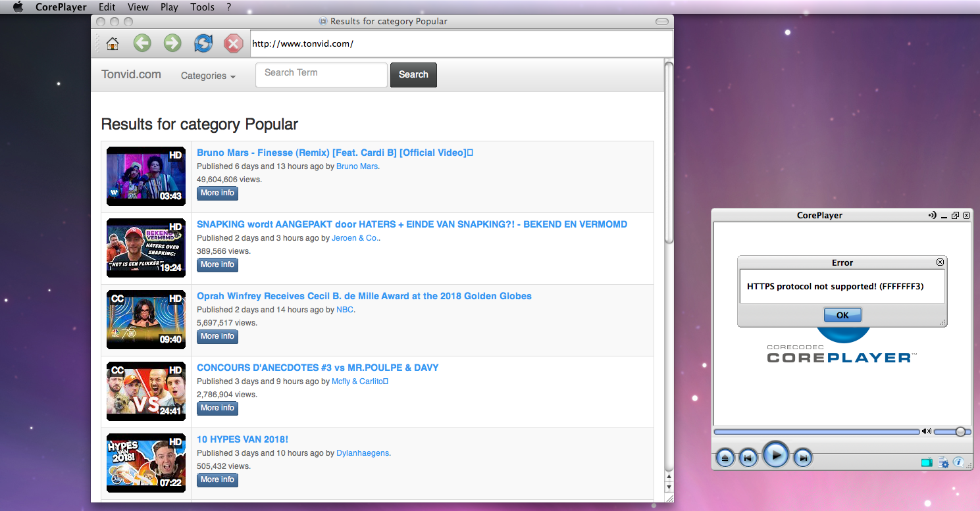Open SNAPKING wordt AANGEPAKT video link
This screenshot has height=511, width=980.
coord(412,224)
